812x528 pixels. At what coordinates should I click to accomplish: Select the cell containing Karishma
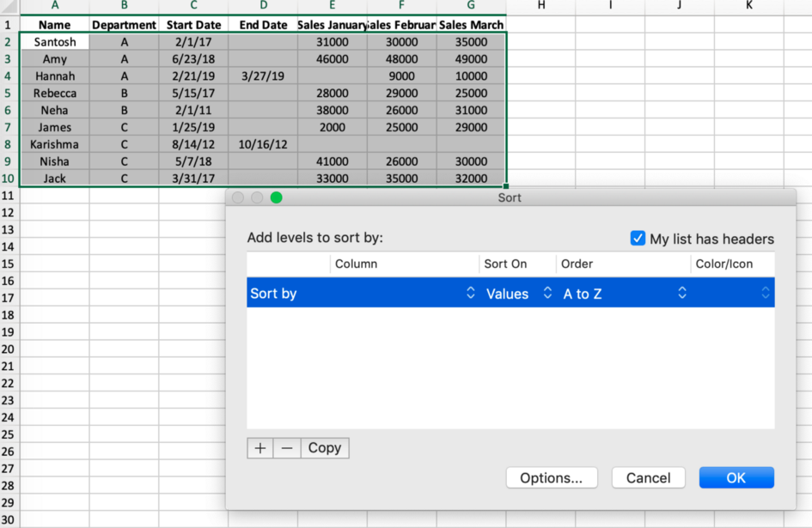click(x=55, y=144)
